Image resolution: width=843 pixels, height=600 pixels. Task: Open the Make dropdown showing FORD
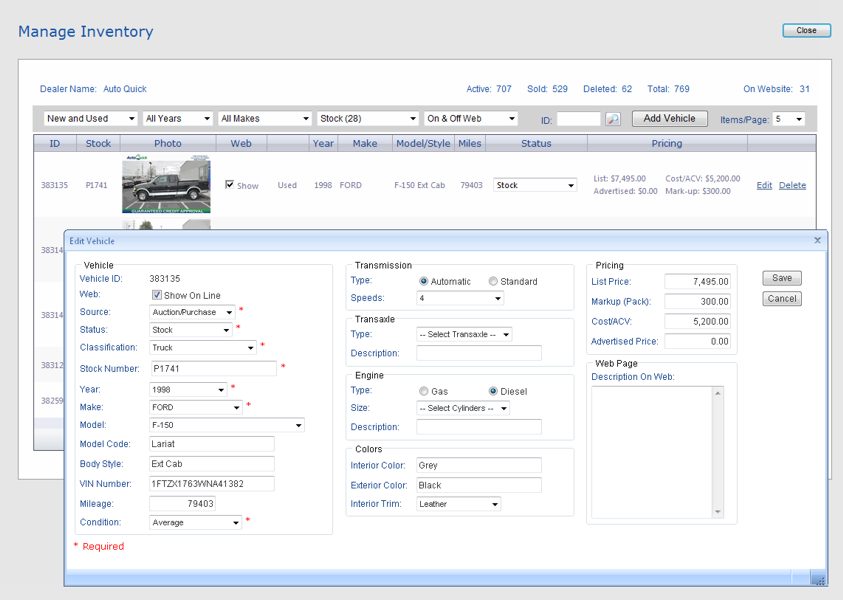(x=196, y=407)
